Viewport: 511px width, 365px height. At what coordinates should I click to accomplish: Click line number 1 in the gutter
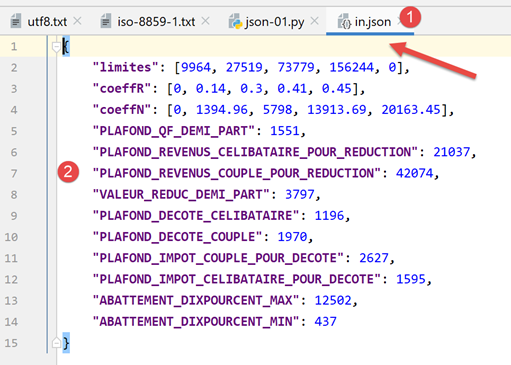pos(14,46)
